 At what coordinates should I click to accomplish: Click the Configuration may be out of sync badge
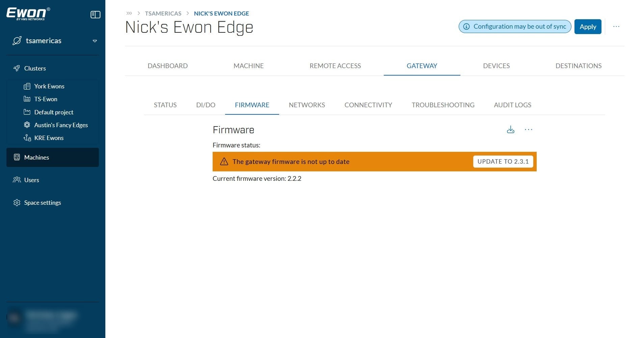[515, 27]
